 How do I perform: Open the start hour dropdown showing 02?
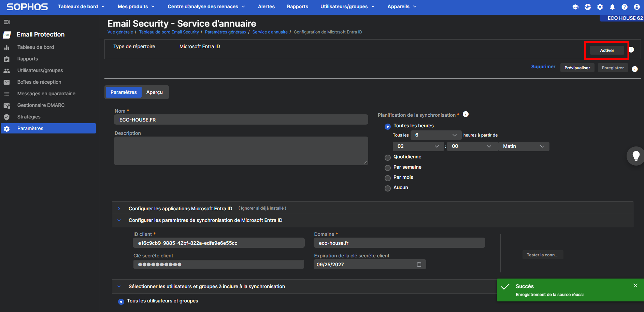coord(418,146)
